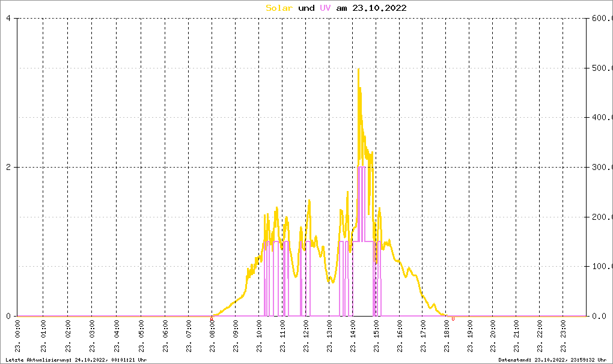The height and width of the screenshot is (364, 613).
Task: Click the red sunset marker "U" near 18:00
Action: (453, 319)
